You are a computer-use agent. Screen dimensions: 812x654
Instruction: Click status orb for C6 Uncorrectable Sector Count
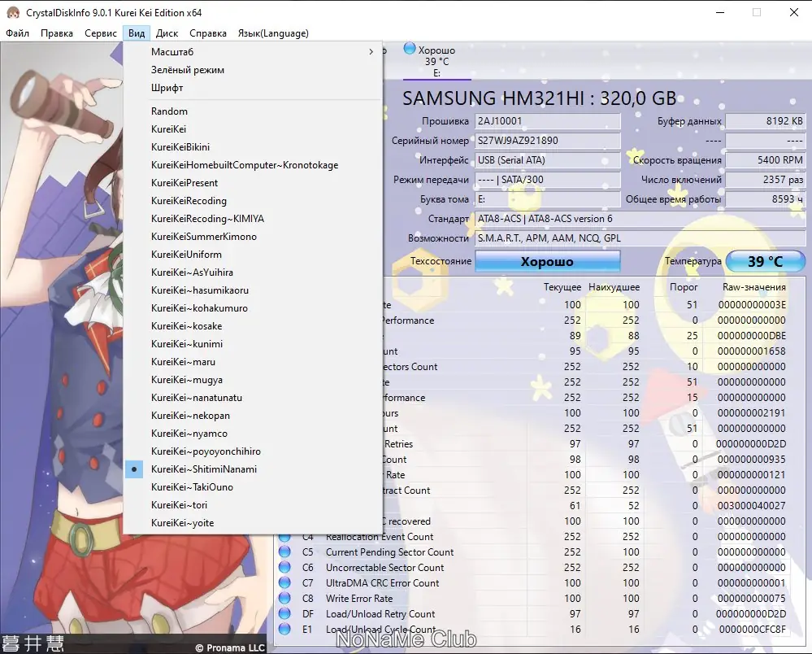[x=284, y=568]
